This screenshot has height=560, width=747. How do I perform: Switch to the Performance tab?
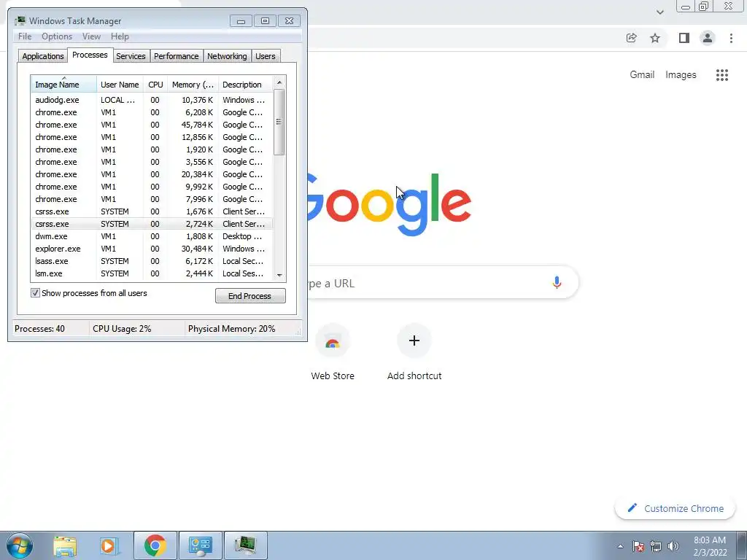(176, 56)
